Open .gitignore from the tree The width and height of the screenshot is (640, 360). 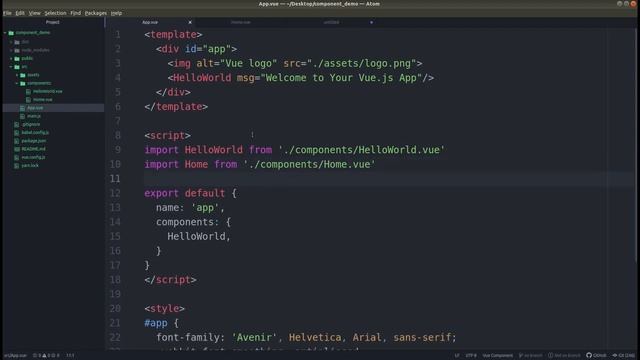(31, 124)
